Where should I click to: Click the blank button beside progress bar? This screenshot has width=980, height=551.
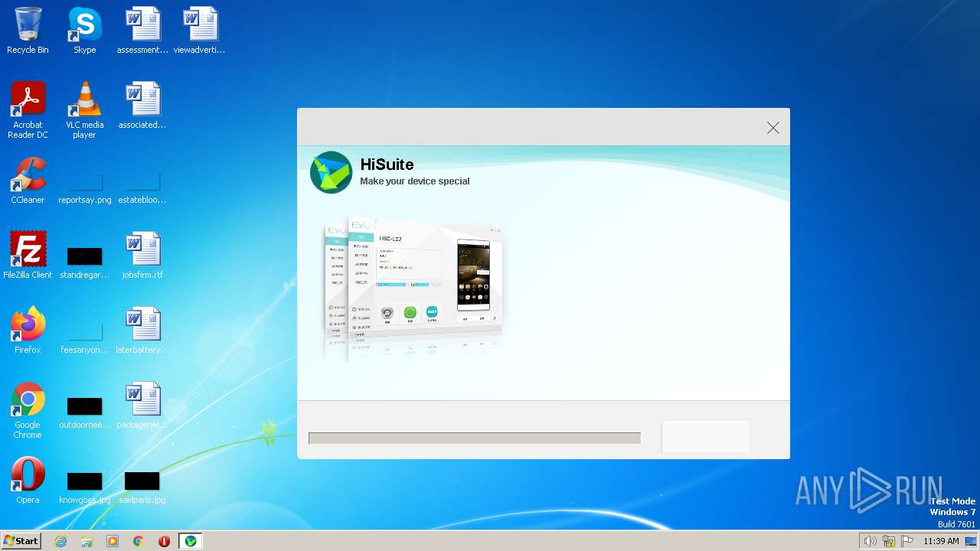706,436
